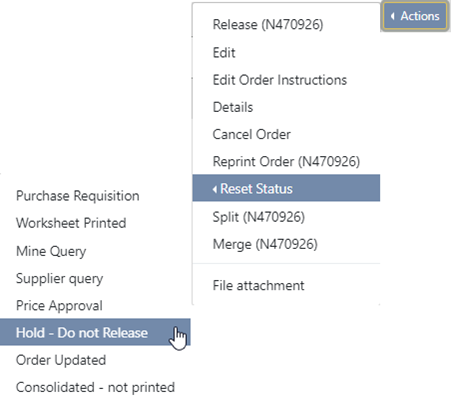Set status to Purchase Requisition
Image resolution: width=451 pixels, height=403 pixels.
pos(95,196)
